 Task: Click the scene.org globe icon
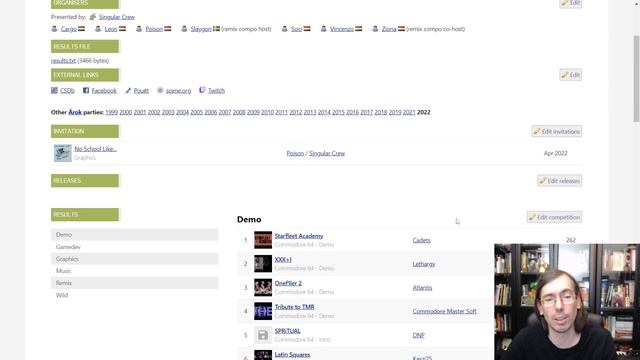coord(160,90)
